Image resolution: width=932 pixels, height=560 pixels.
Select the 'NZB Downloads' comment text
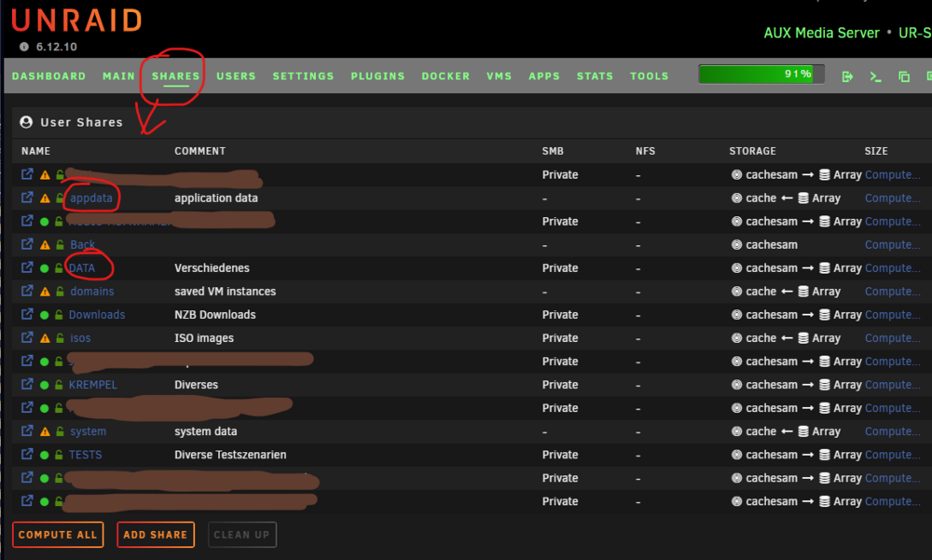215,315
